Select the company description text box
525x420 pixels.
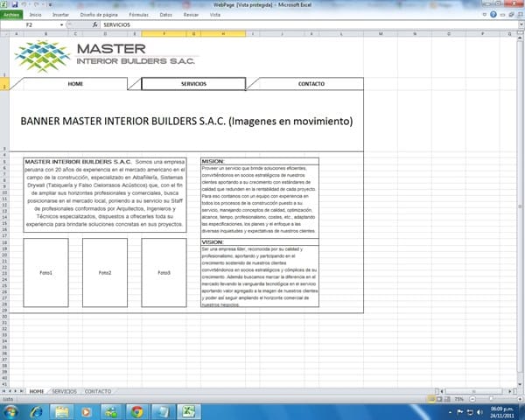tap(105, 195)
